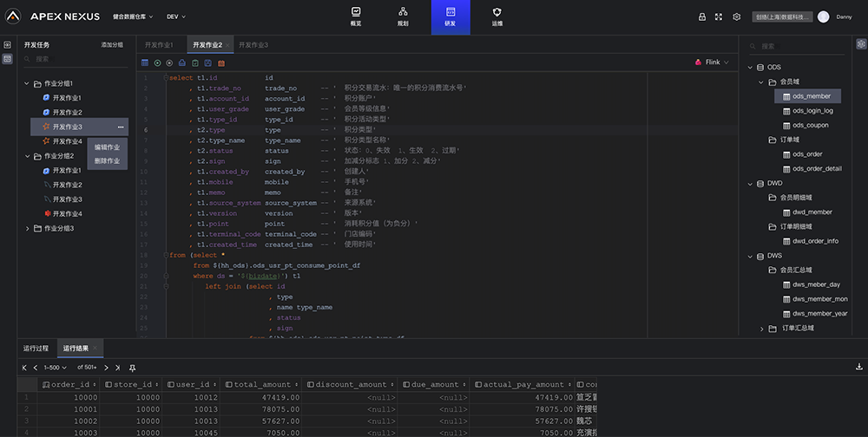Open settings via the gear icon

[736, 16]
